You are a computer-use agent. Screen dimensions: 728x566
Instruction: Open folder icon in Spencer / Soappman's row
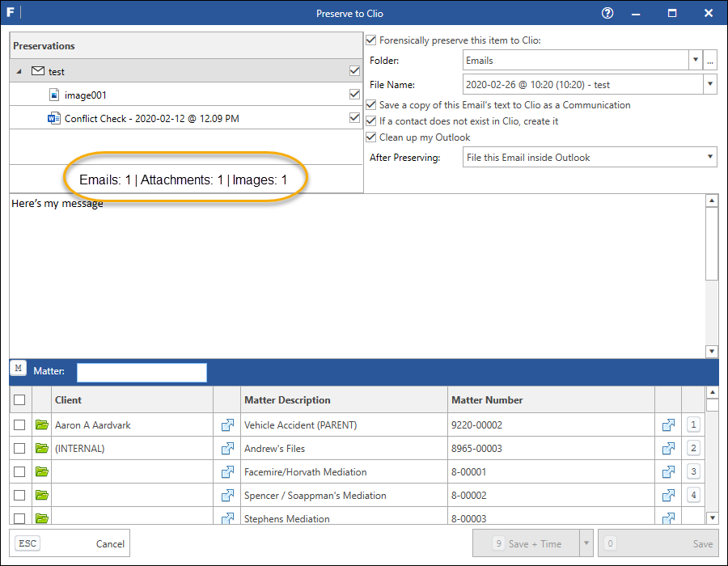point(42,495)
